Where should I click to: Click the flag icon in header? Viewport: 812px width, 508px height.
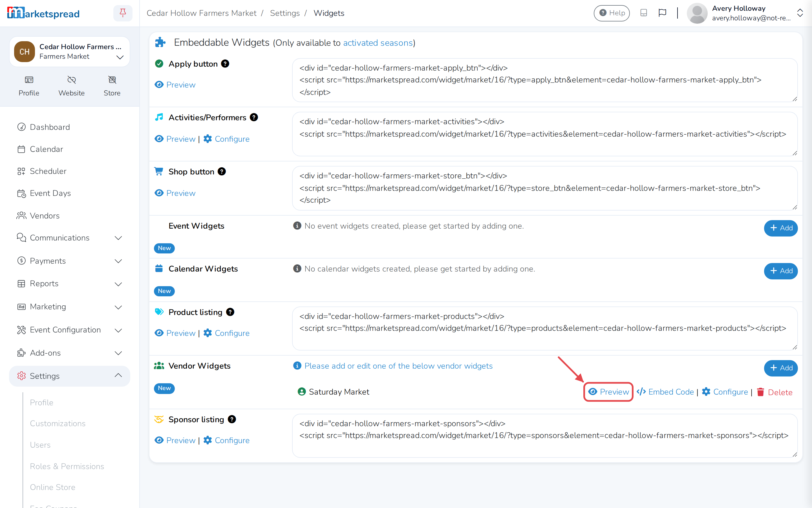pyautogui.click(x=662, y=13)
